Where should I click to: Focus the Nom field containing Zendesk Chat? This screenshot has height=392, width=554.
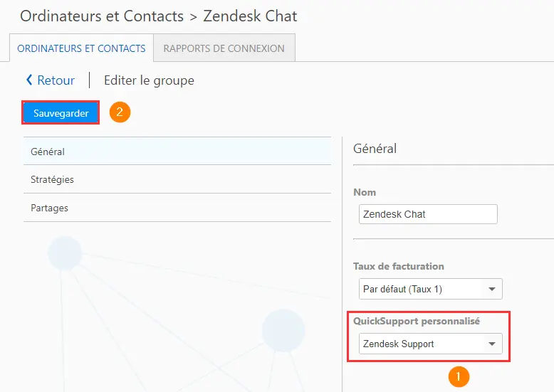click(x=428, y=214)
